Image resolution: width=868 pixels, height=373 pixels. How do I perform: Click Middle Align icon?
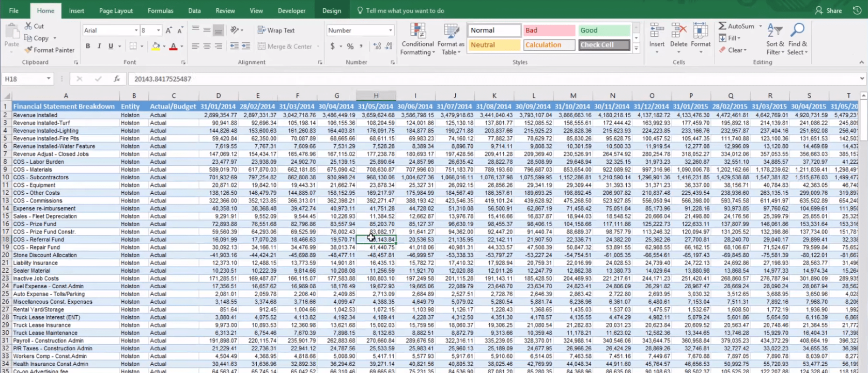pos(207,30)
